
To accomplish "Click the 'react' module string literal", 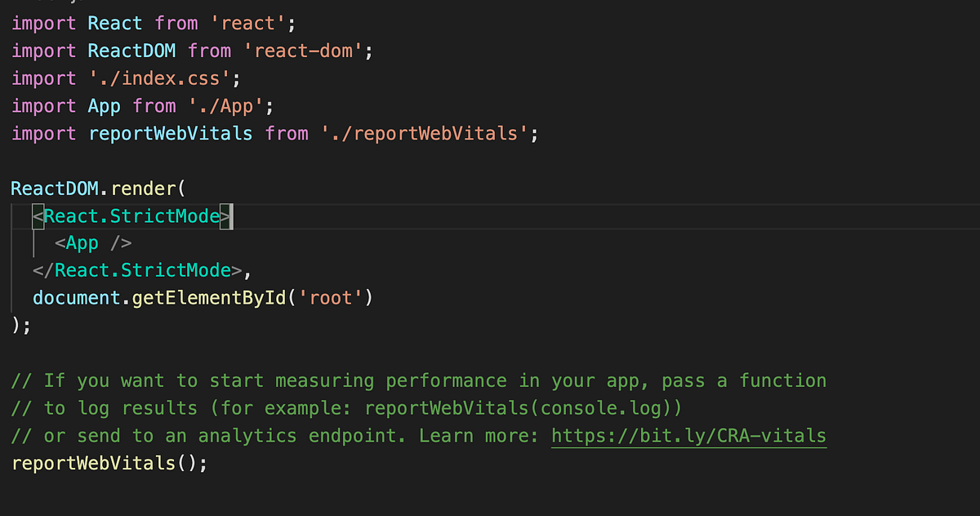I will tap(247, 23).
